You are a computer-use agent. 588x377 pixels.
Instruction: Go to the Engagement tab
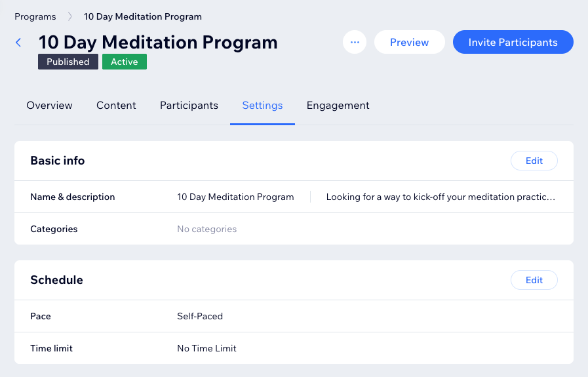click(x=338, y=106)
